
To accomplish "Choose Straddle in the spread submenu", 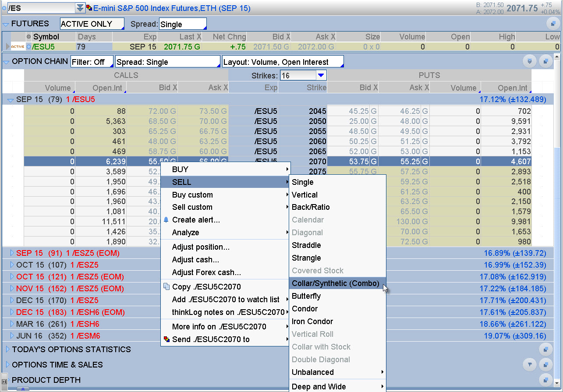I will (x=306, y=245).
